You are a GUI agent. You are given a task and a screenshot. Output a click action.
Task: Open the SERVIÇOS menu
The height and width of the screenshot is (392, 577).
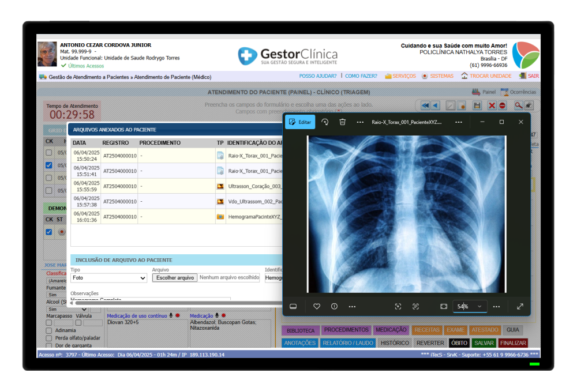400,76
